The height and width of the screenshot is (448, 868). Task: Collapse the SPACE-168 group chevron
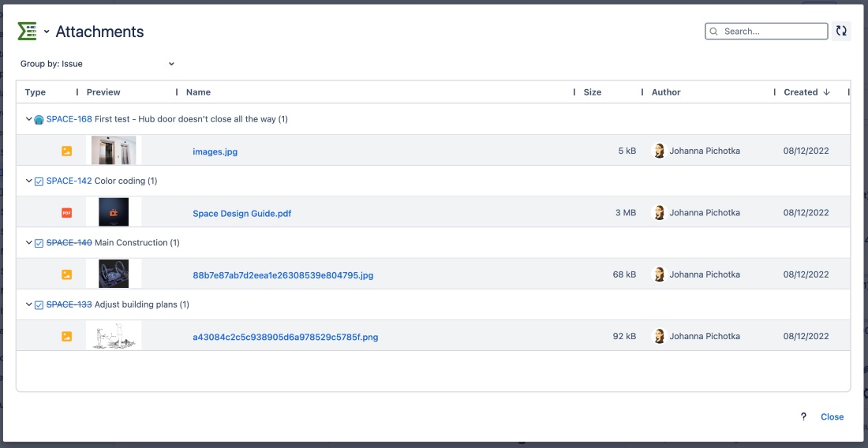pos(28,119)
